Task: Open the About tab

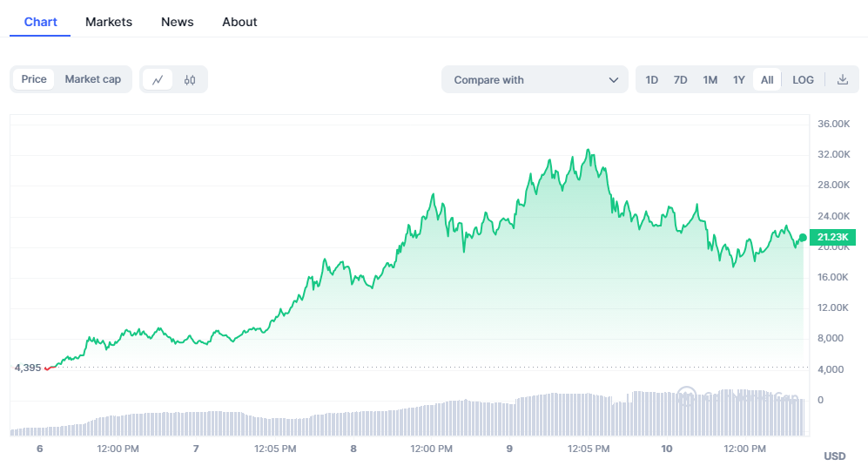Action: [239, 22]
